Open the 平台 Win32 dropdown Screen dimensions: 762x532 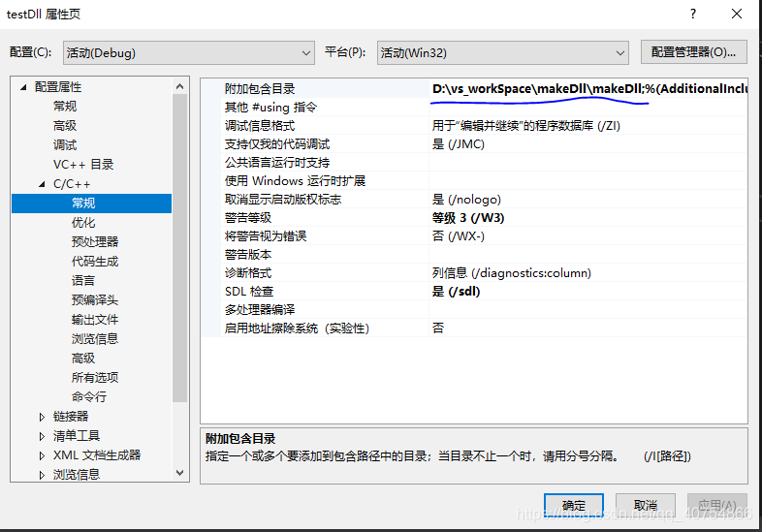click(503, 52)
